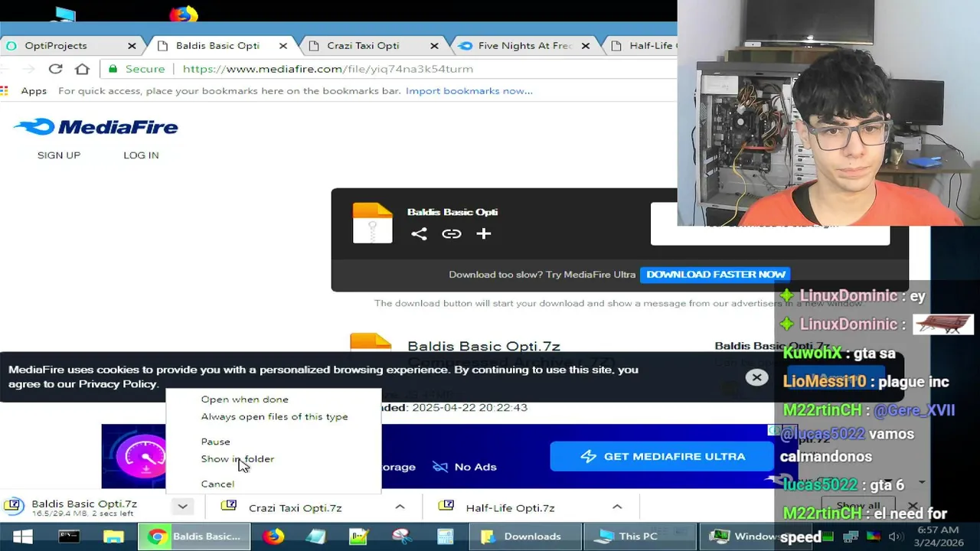The height and width of the screenshot is (551, 980).
Task: Click the plus icon to save file
Action: coord(483,234)
